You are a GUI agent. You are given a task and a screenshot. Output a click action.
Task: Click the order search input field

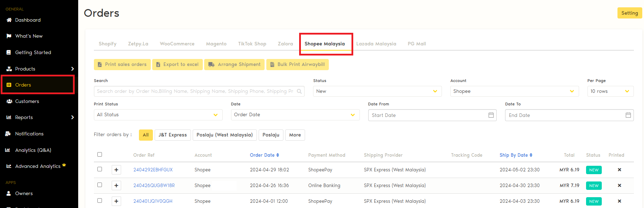(x=195, y=91)
